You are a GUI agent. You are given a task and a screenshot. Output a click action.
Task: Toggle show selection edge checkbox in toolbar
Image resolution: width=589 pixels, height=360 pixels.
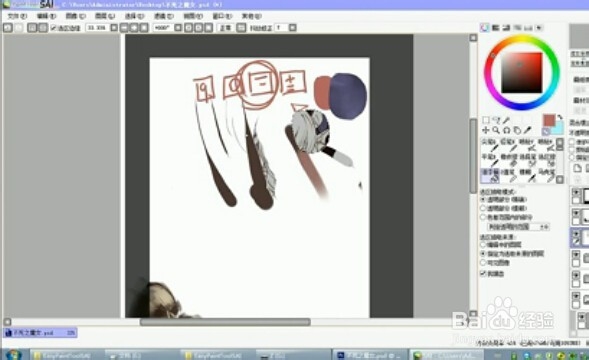point(54,28)
